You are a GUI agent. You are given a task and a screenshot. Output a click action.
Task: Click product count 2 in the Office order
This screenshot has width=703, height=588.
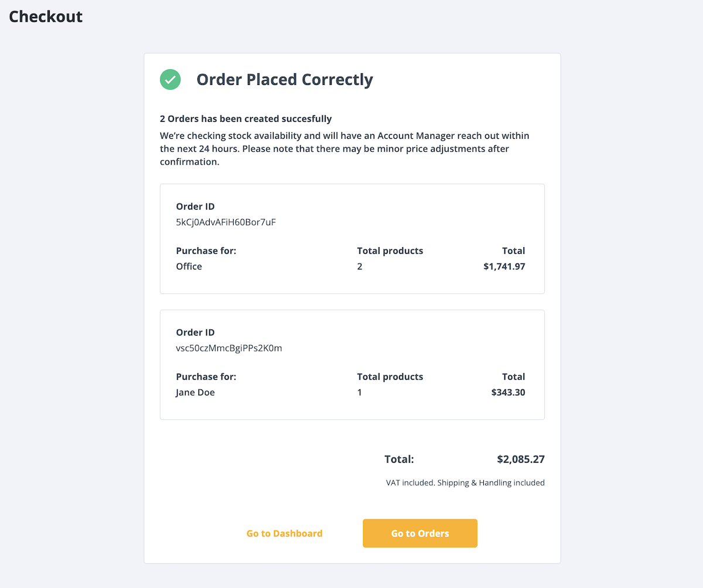click(360, 266)
